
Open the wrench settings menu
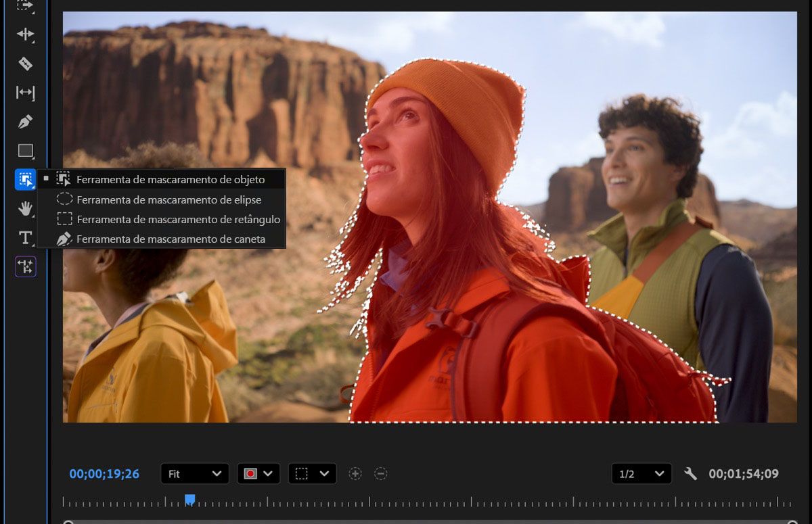(x=690, y=474)
